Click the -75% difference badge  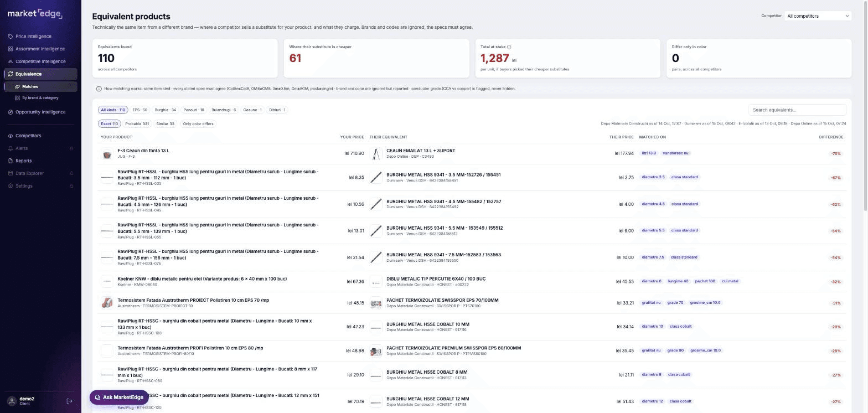point(836,154)
